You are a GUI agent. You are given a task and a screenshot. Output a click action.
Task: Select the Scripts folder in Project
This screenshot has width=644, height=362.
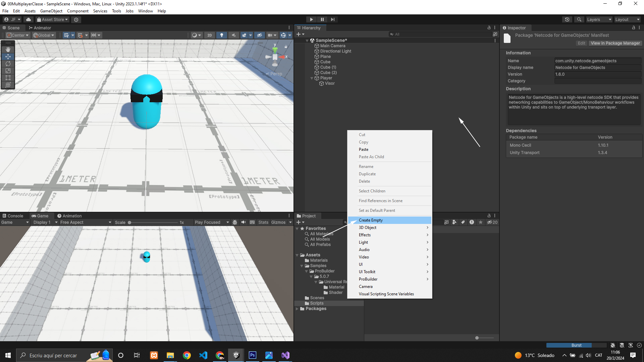tap(317, 303)
